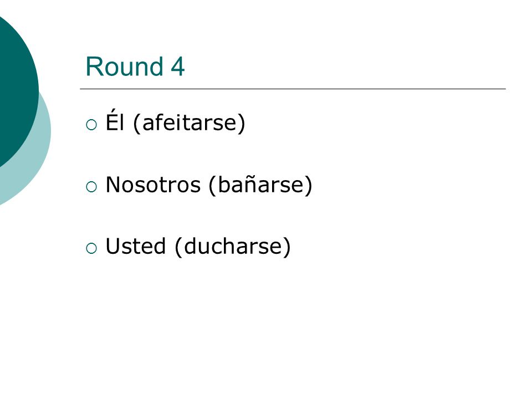Viewport: 532px width, 399px height.
Task: Click the word Usted
Action: tap(136, 246)
